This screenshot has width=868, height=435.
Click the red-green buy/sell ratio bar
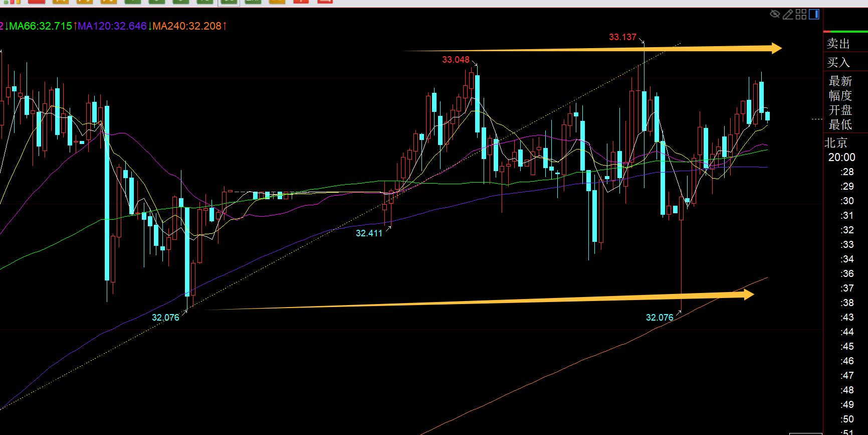click(845, 31)
